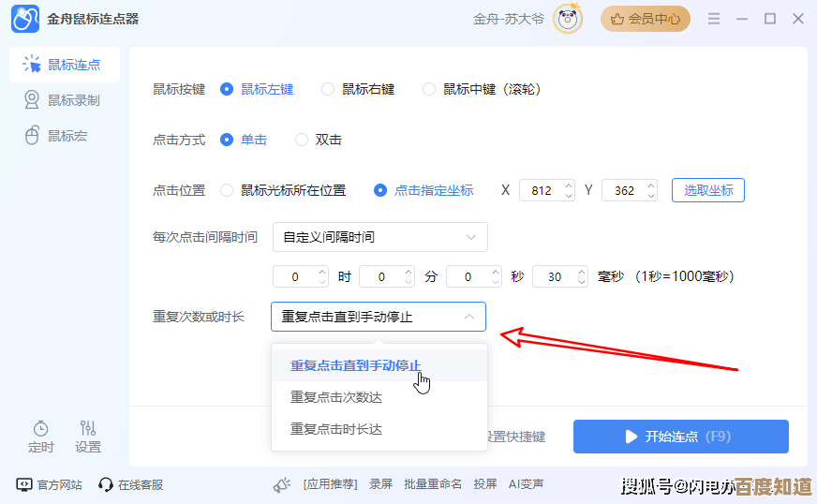Choose 重复点击时长达 from dropdown list

click(x=336, y=429)
